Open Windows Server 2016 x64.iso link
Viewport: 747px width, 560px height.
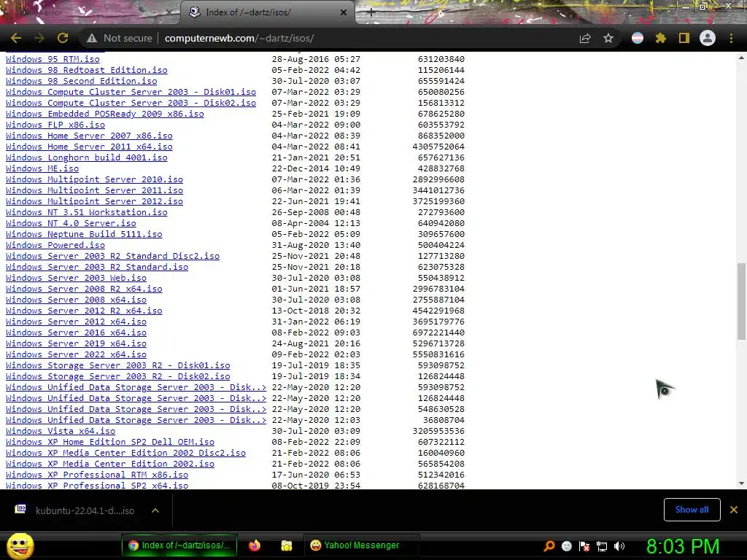pyautogui.click(x=76, y=332)
